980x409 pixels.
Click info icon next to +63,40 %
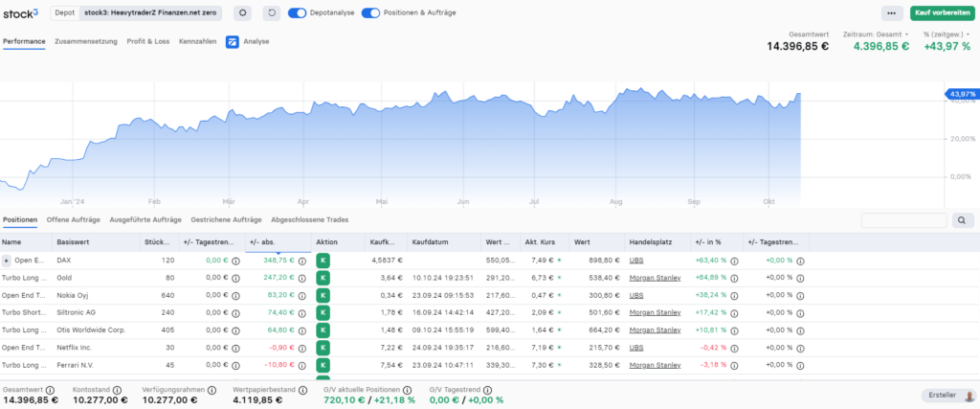pyautogui.click(x=734, y=261)
